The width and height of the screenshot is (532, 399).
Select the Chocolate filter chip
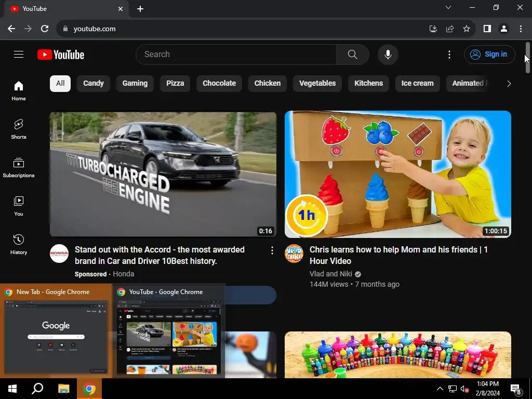pyautogui.click(x=219, y=84)
